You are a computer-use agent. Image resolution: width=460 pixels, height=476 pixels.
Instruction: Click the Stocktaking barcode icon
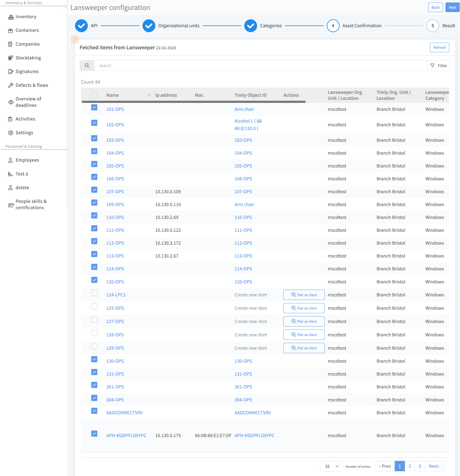[10, 58]
